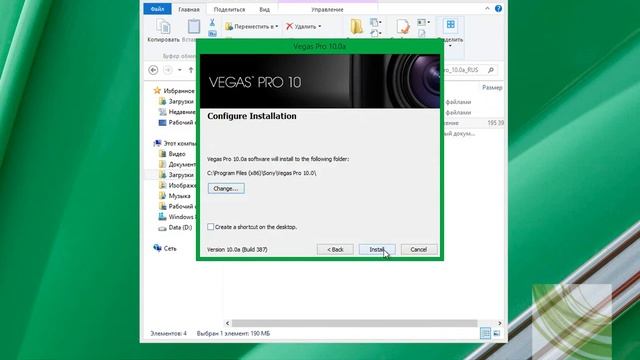Click the Cut scissors icon

coord(212,22)
